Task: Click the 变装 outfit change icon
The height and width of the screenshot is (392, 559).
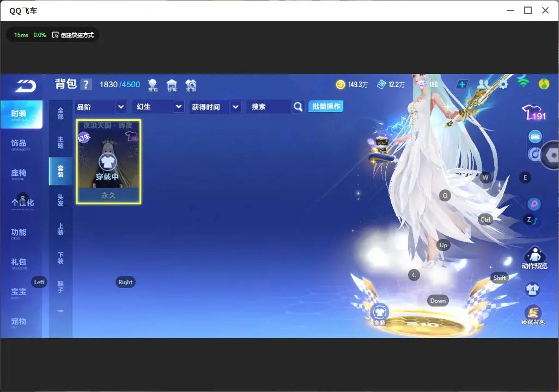Action: click(379, 314)
